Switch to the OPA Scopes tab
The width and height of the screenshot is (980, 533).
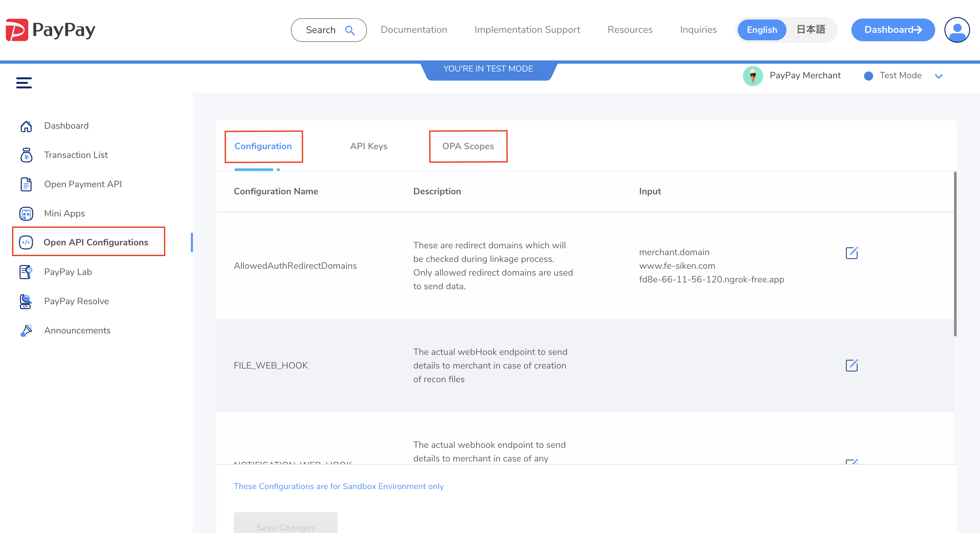468,146
